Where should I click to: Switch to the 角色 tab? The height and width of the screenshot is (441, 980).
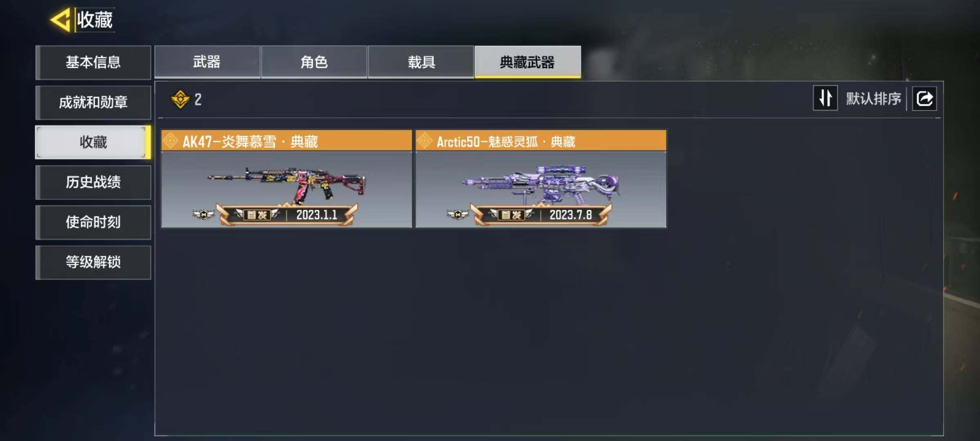314,62
